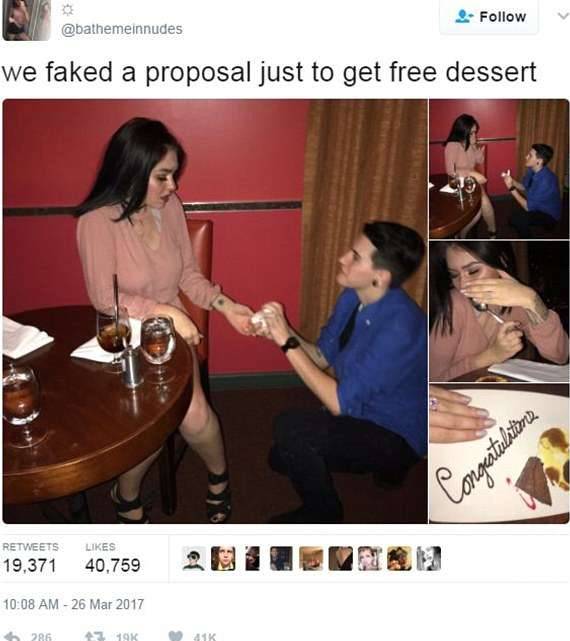Viewport: 570px width, 641px height.
Task: Open the @bathemeinnudes profile link
Action: tap(122, 29)
